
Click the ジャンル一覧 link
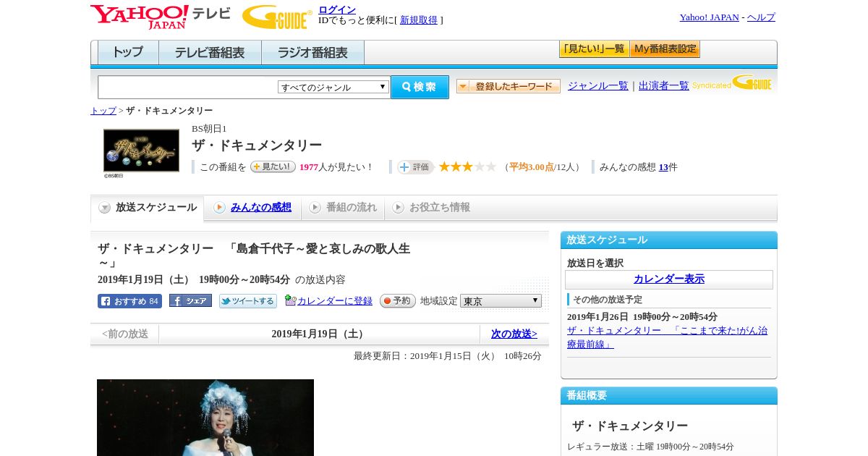[x=598, y=86]
